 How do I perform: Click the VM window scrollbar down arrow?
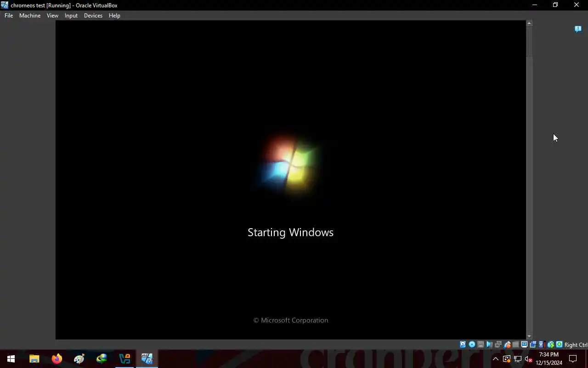tap(529, 337)
